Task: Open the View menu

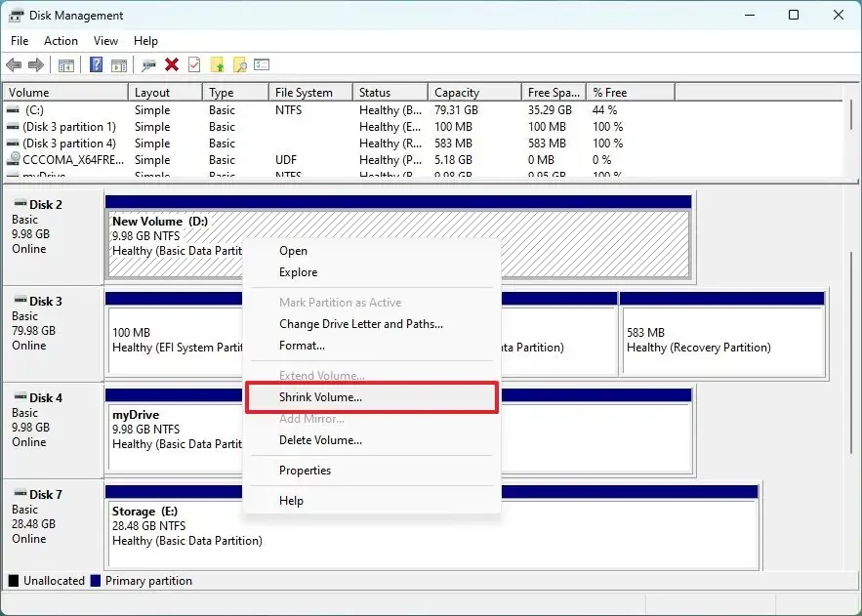Action: (x=105, y=41)
